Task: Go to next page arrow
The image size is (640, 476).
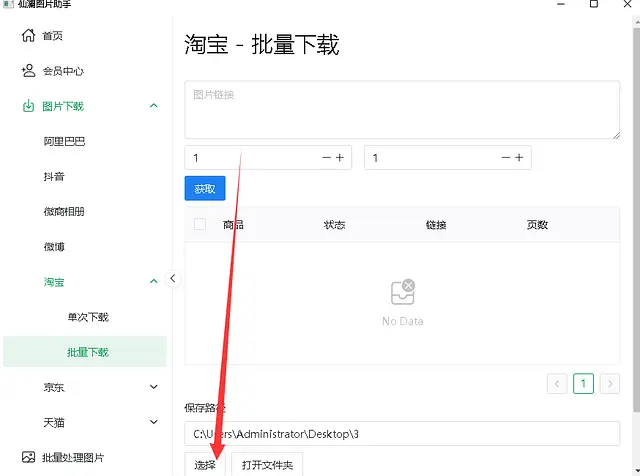Action: (610, 383)
